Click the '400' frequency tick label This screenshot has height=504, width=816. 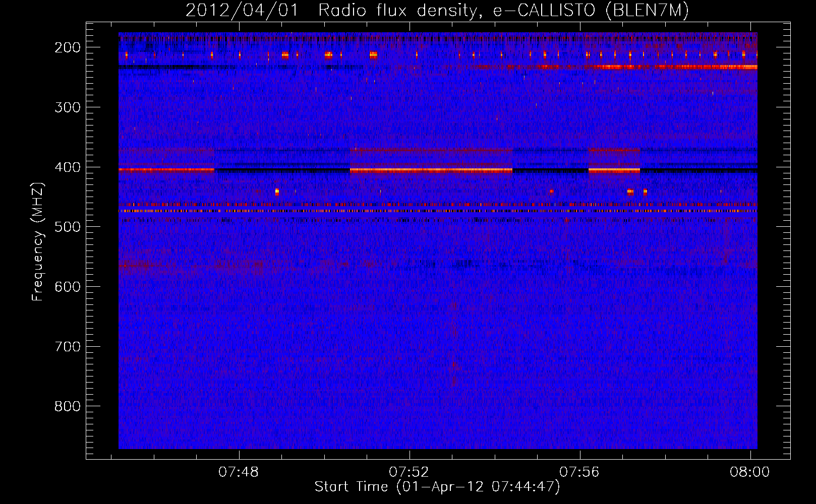(68, 167)
